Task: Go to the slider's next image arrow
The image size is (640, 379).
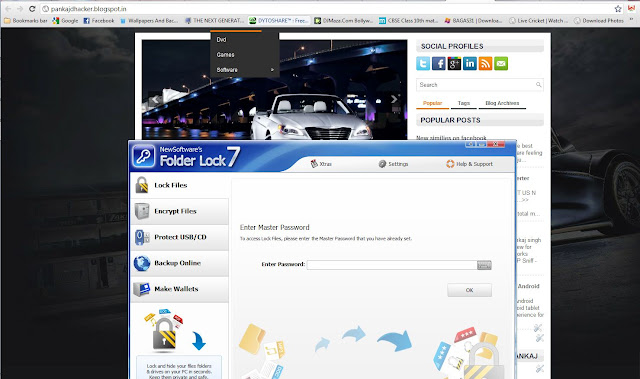Action: point(394,99)
